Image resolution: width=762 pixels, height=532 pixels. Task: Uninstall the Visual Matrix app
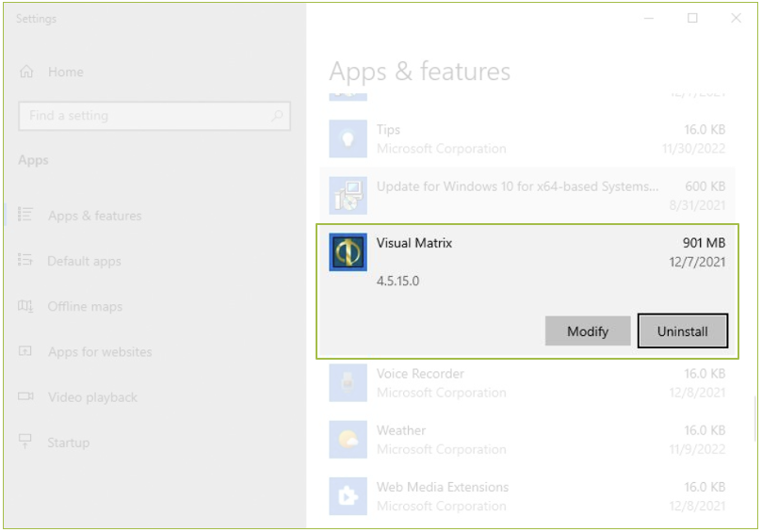click(682, 331)
